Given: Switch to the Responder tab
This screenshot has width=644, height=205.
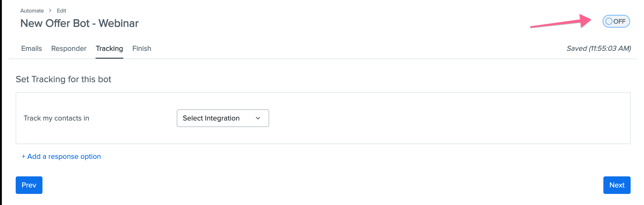Looking at the screenshot, I should tap(69, 48).
